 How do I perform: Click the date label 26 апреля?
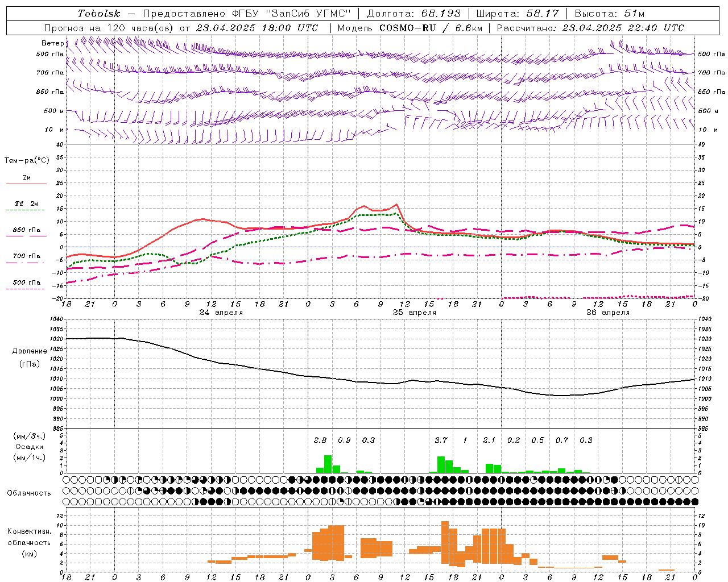(x=608, y=313)
